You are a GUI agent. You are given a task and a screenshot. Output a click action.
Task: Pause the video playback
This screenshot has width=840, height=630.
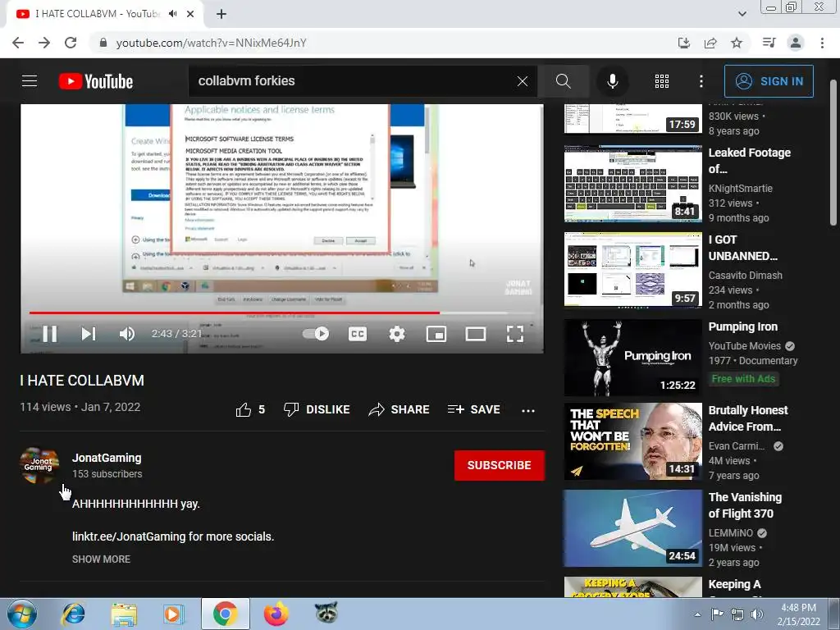(50, 334)
